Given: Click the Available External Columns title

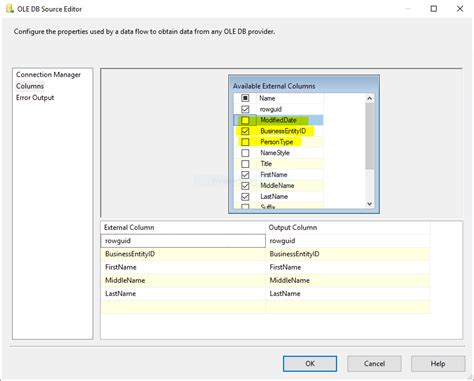Looking at the screenshot, I should [x=274, y=86].
